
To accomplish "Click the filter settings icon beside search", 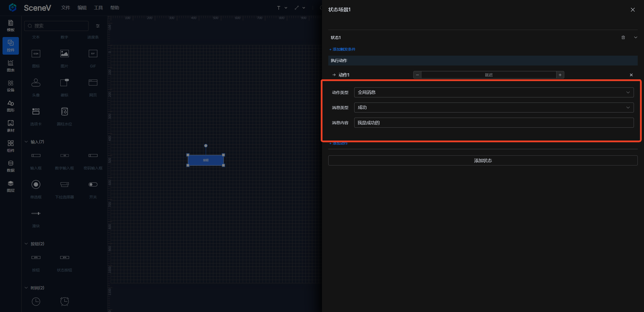I will [x=98, y=26].
